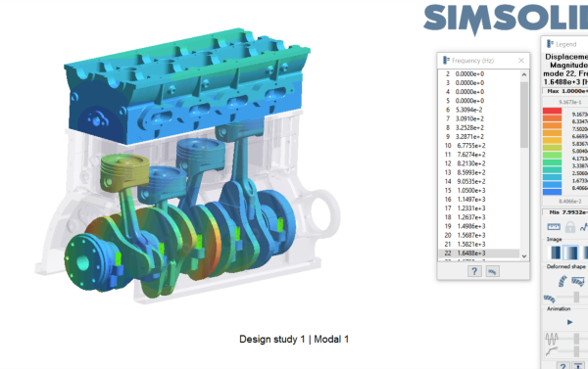Select mode 2 with frequency 0.0000e+0

click(x=479, y=74)
